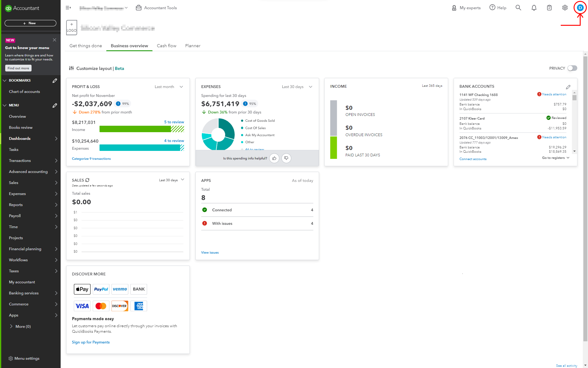The width and height of the screenshot is (588, 368).
Task: Open the clipboard tasks icon
Action: 549,8
